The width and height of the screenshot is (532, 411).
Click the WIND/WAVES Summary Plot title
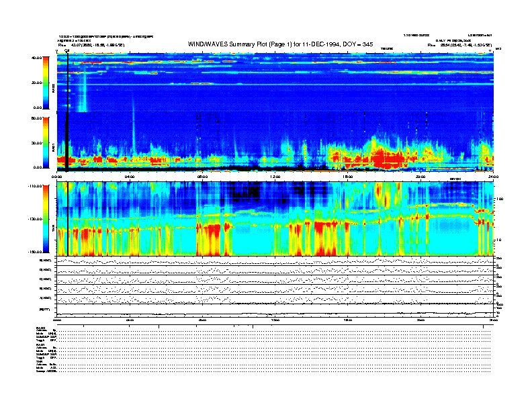280,44
